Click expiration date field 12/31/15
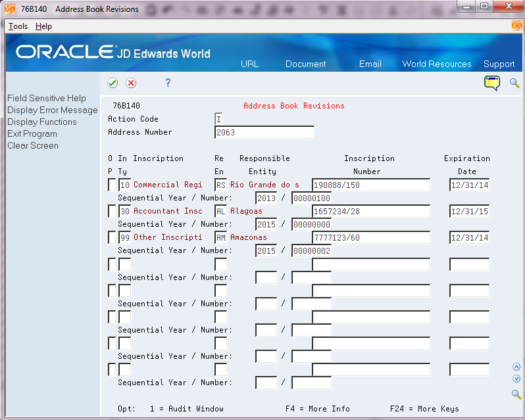Viewport: 525px width, 420px height. [470, 212]
